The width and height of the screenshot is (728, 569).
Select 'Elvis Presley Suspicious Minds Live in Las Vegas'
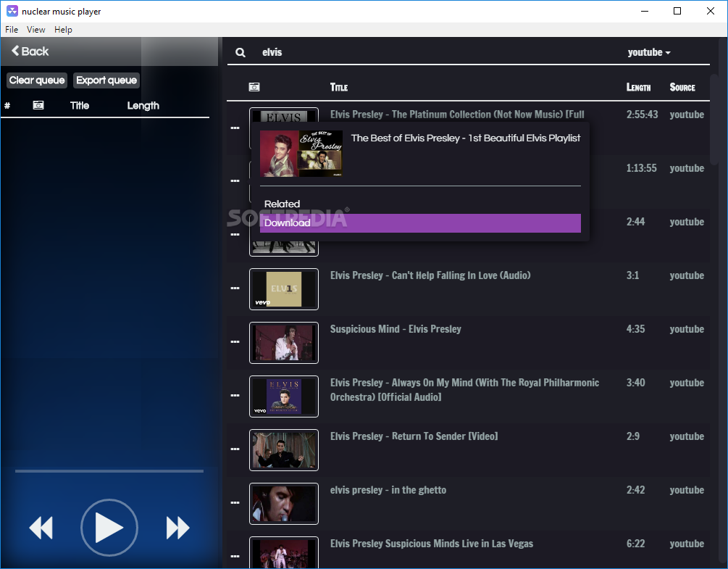(432, 544)
